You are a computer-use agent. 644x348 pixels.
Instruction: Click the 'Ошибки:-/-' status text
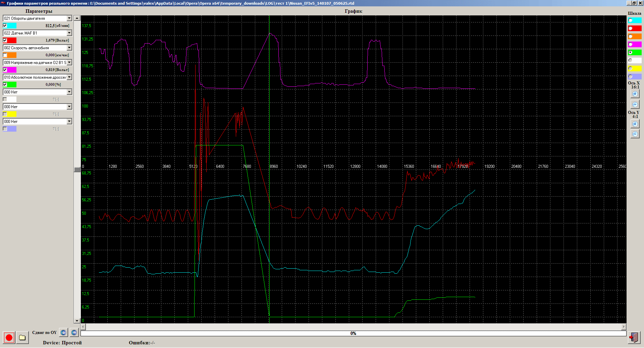click(142, 343)
